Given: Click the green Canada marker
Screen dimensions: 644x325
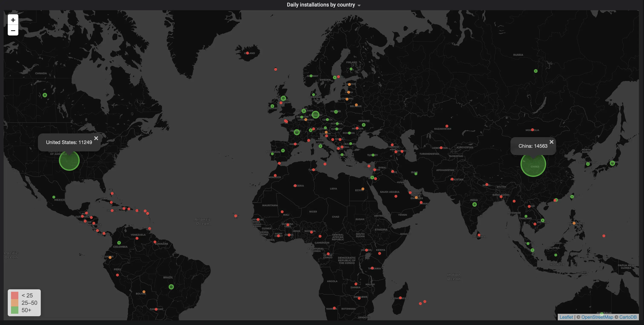Looking at the screenshot, I should pos(45,95).
